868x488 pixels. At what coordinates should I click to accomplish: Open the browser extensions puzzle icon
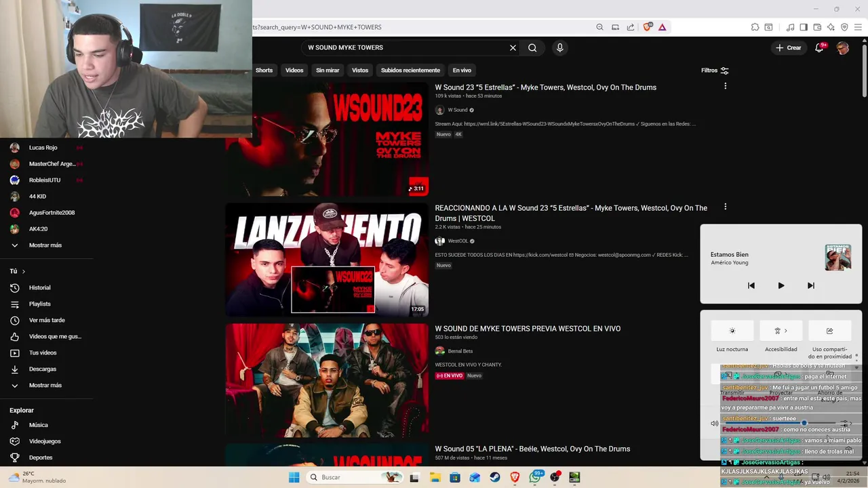click(755, 27)
